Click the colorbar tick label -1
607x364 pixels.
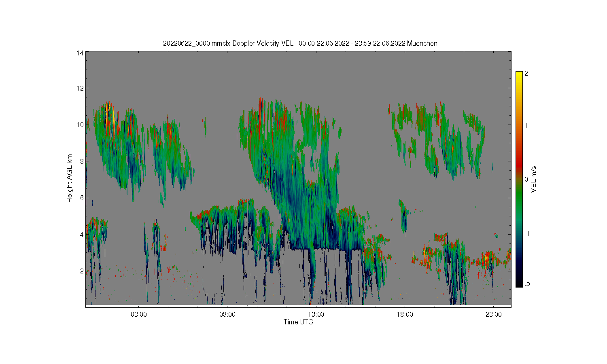click(x=526, y=234)
